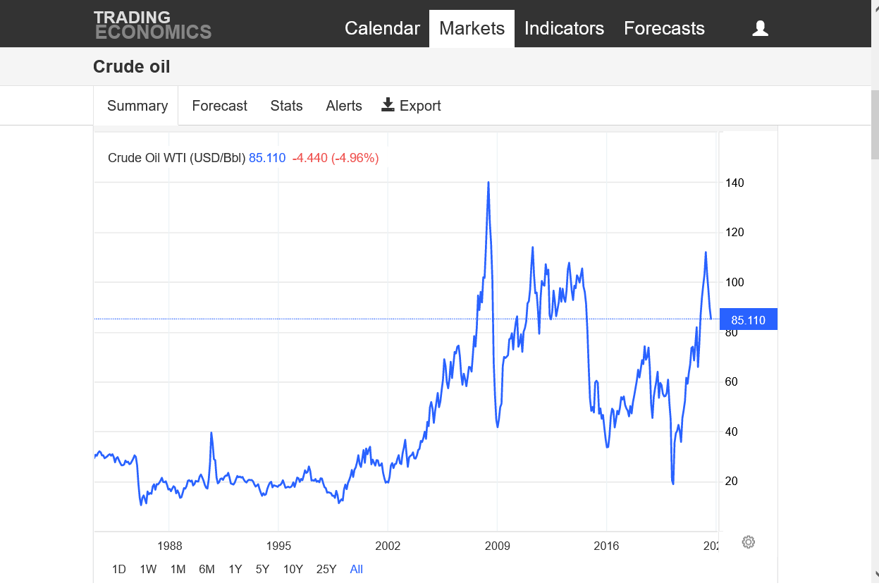This screenshot has height=588, width=879.
Task: Open the user account profile icon
Action: coord(760,28)
